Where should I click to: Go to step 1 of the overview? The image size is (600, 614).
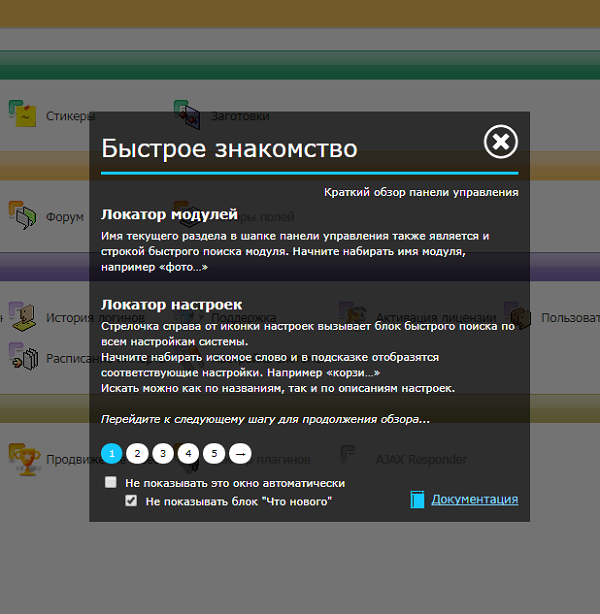pos(112,453)
